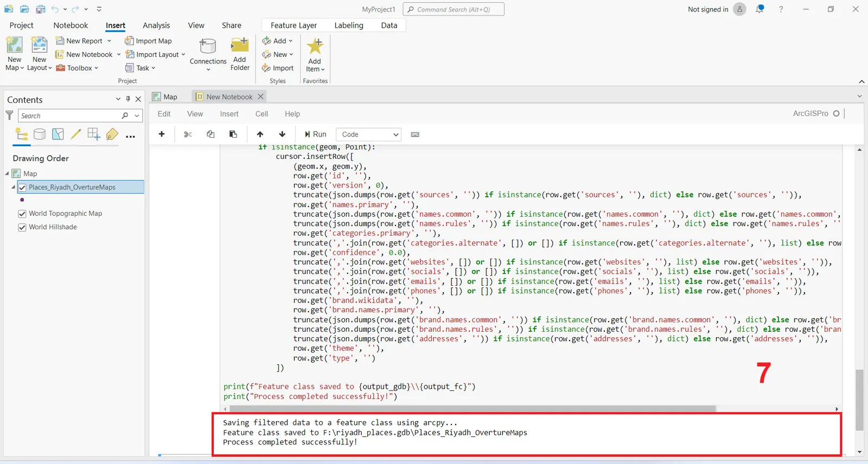868x464 pixels.
Task: Move selected cell down arrow
Action: (x=282, y=134)
